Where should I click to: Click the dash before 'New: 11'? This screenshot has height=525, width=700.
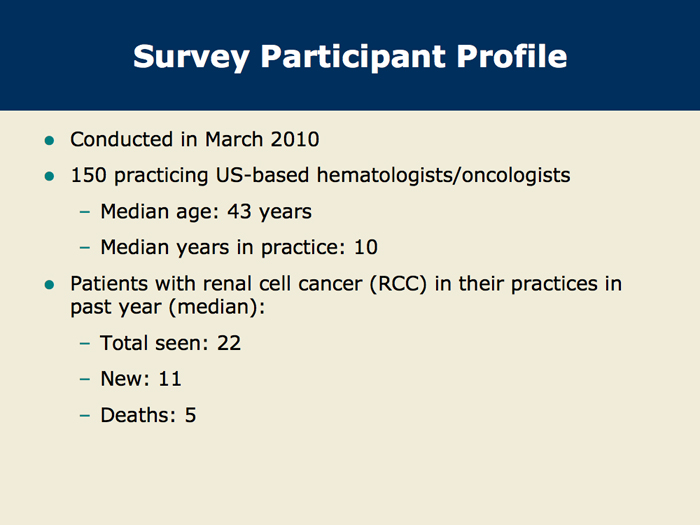85,379
